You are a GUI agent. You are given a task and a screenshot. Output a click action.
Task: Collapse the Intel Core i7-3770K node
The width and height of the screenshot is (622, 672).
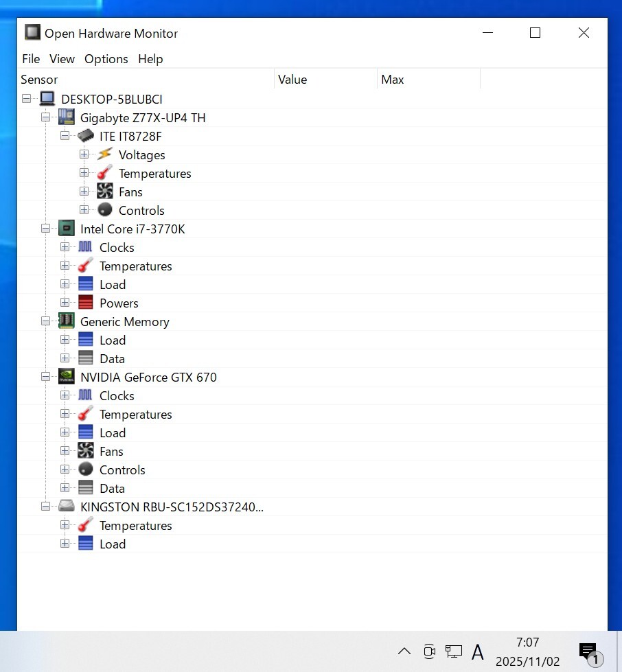(x=45, y=229)
